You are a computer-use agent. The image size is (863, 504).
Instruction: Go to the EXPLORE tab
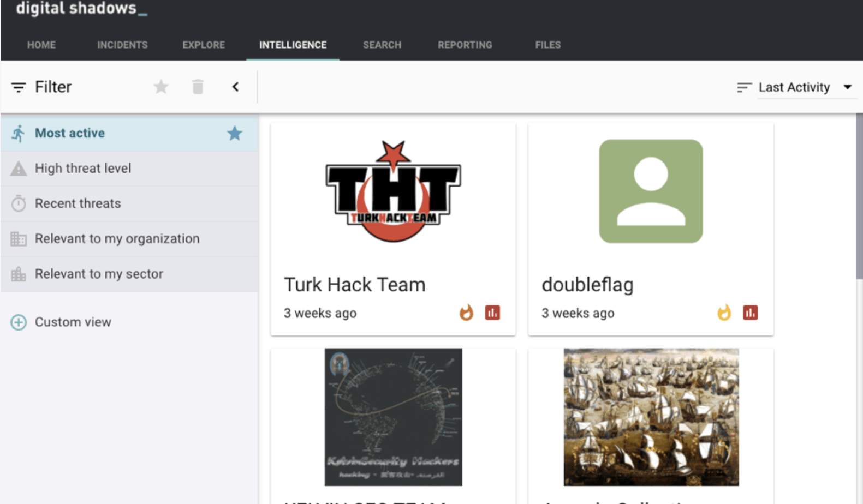point(204,45)
